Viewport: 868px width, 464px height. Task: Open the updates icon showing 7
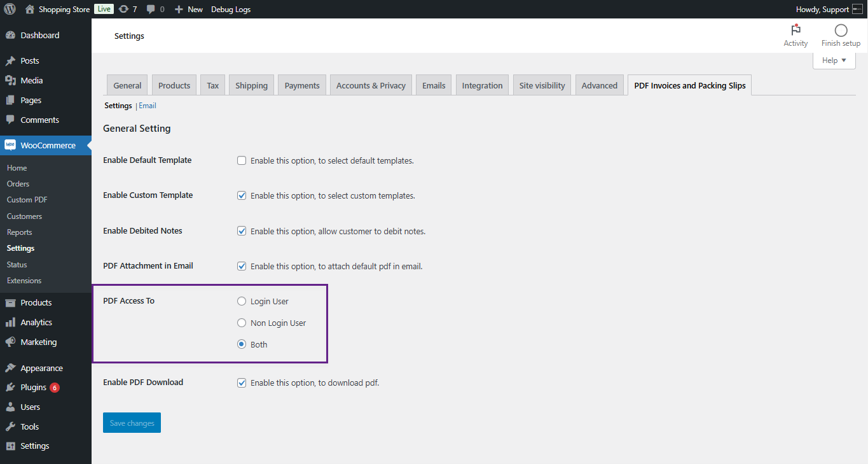click(123, 10)
